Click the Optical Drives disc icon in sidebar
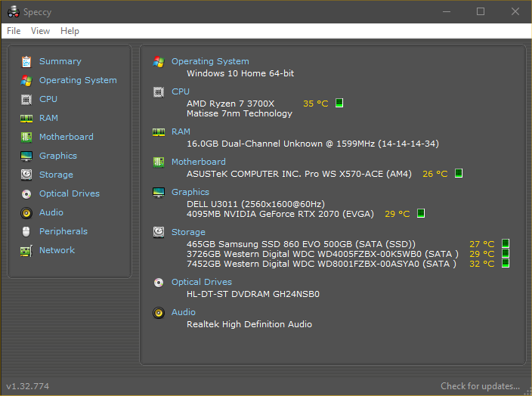The height and width of the screenshot is (396, 532). [26, 193]
